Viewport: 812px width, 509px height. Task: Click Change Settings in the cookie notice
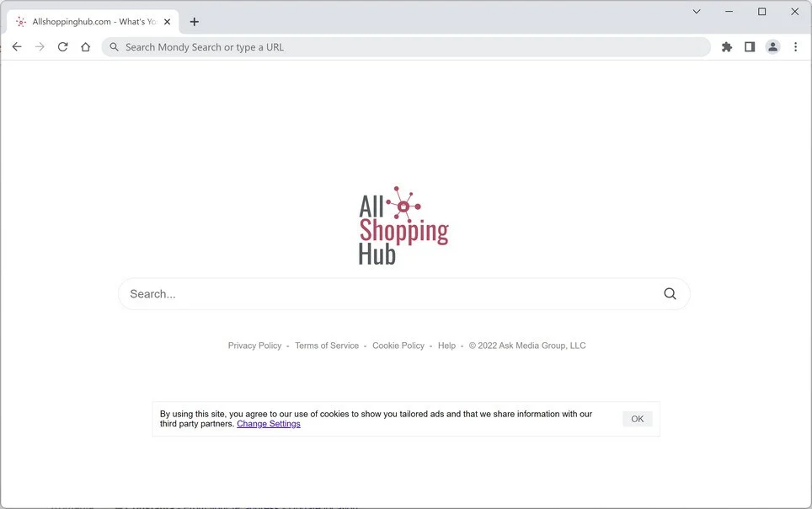(x=268, y=424)
